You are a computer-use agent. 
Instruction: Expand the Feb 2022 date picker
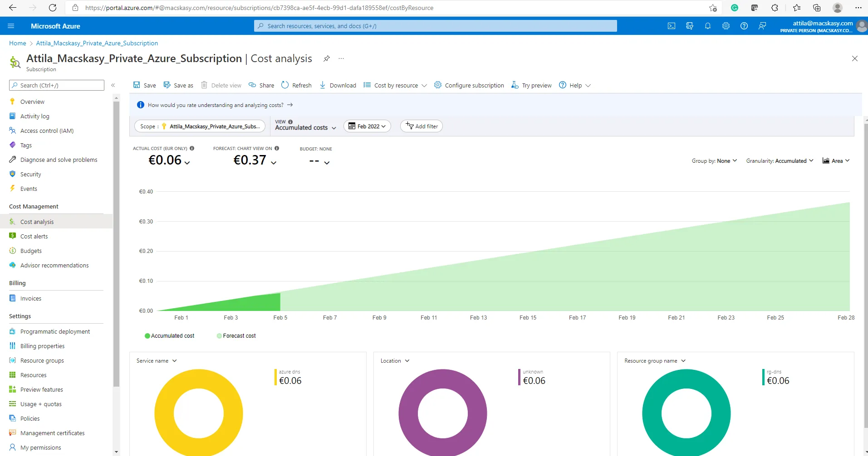tap(367, 126)
